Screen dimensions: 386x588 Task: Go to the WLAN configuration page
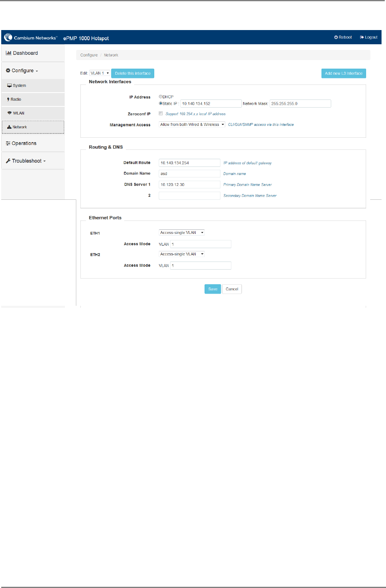[x=33, y=113]
